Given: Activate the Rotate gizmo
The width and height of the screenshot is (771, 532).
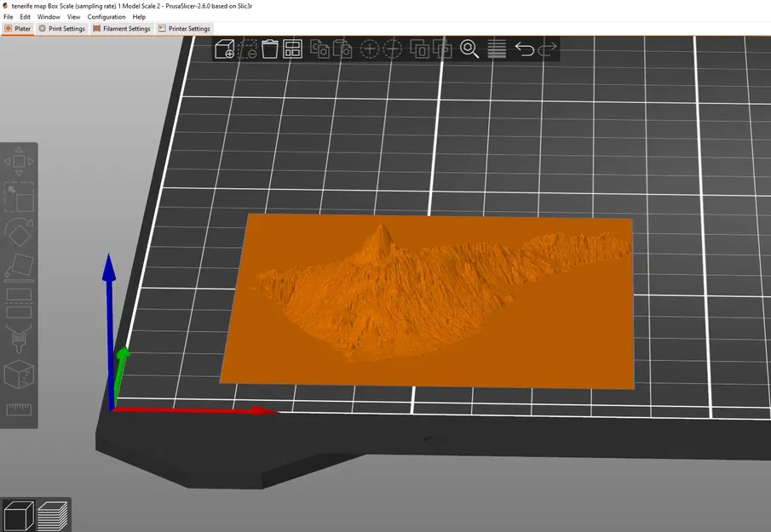Looking at the screenshot, I should tap(19, 232).
